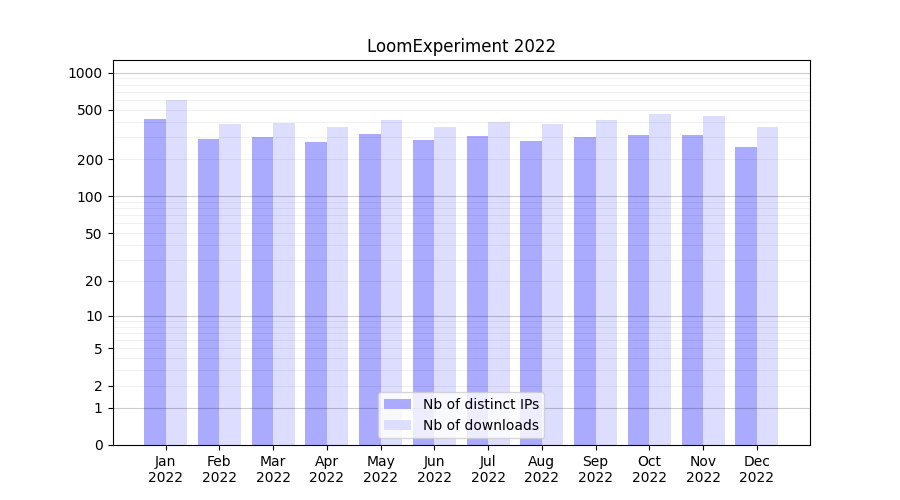Click the 1000 y-axis tick label
Viewport: 900px width, 500px height.
click(85, 73)
